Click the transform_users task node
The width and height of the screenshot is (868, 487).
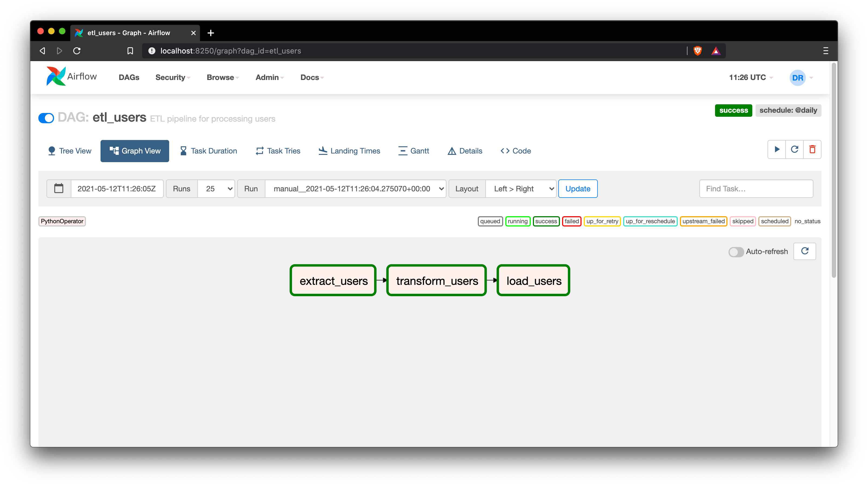(436, 281)
